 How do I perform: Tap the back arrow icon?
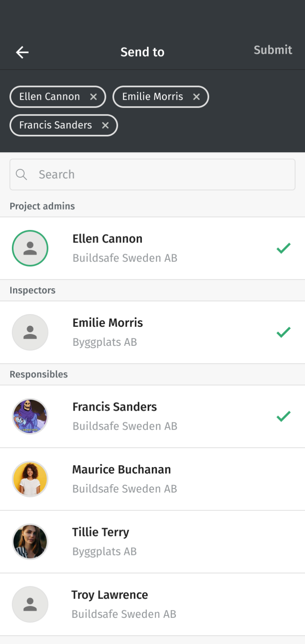(x=22, y=52)
